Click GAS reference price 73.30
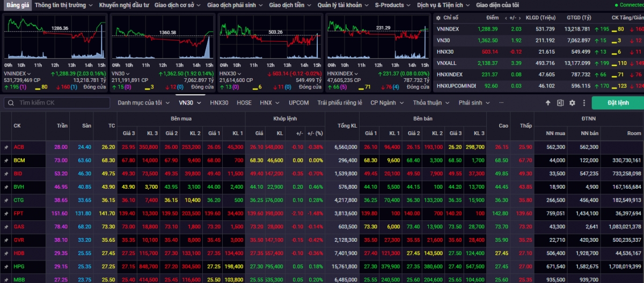The width and height of the screenshot is (644, 283). [108, 227]
